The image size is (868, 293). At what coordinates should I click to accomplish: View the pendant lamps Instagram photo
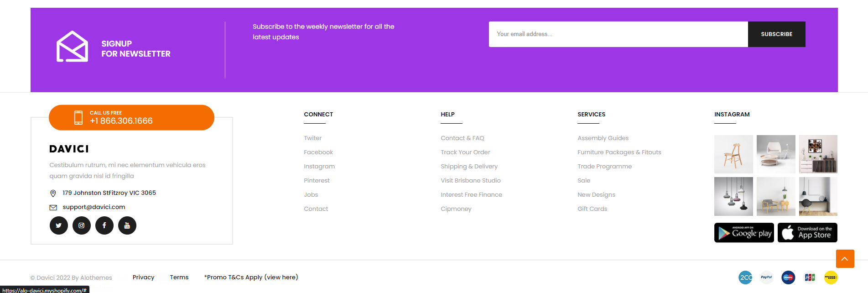click(x=733, y=196)
